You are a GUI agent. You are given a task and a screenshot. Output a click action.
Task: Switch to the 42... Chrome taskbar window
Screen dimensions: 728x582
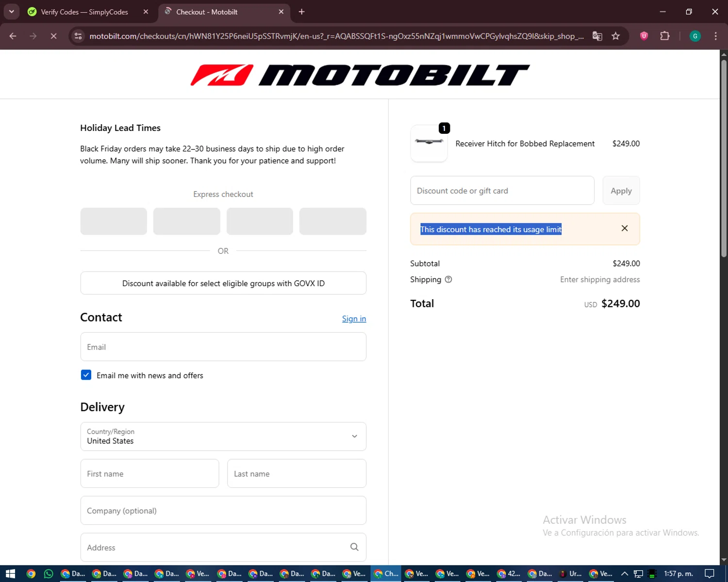point(509,574)
